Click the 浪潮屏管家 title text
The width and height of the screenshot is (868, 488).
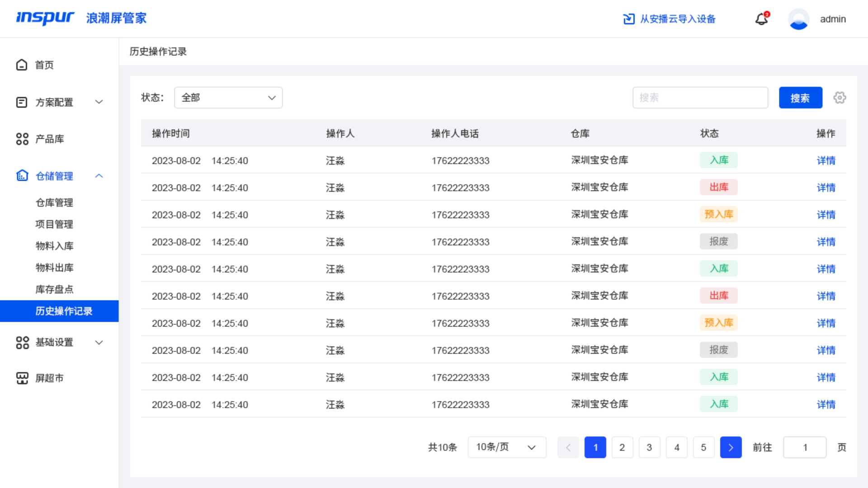tap(116, 18)
